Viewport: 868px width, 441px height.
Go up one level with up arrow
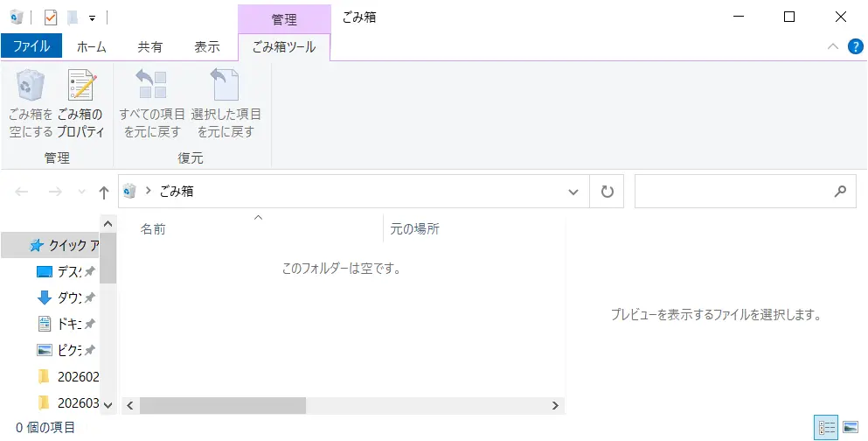[103, 192]
